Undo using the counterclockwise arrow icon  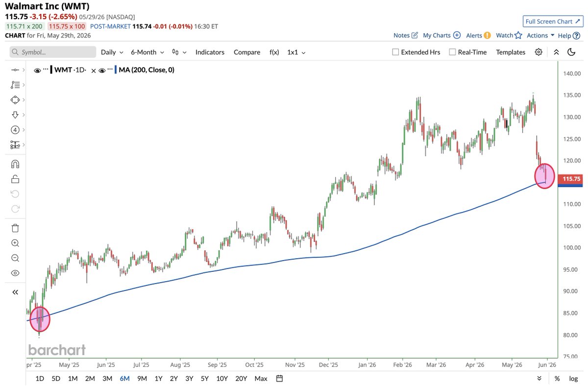(x=15, y=193)
